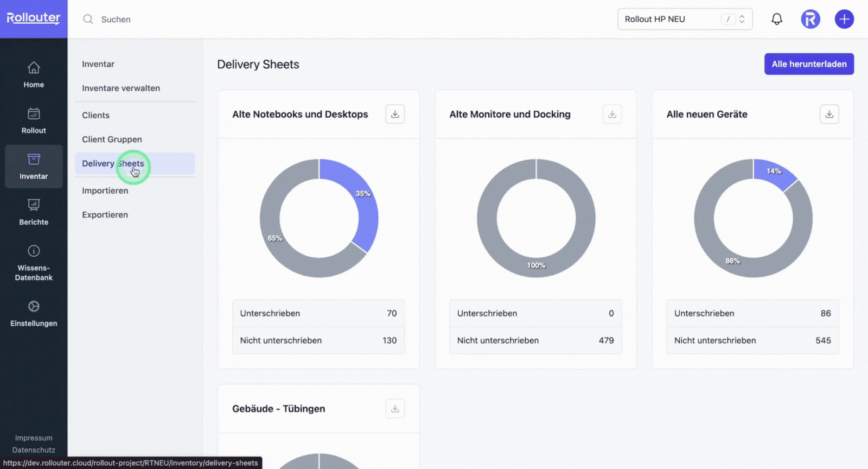Click the Unterschrieben 86 row
Viewport: 868px width, 469px height.
click(752, 313)
